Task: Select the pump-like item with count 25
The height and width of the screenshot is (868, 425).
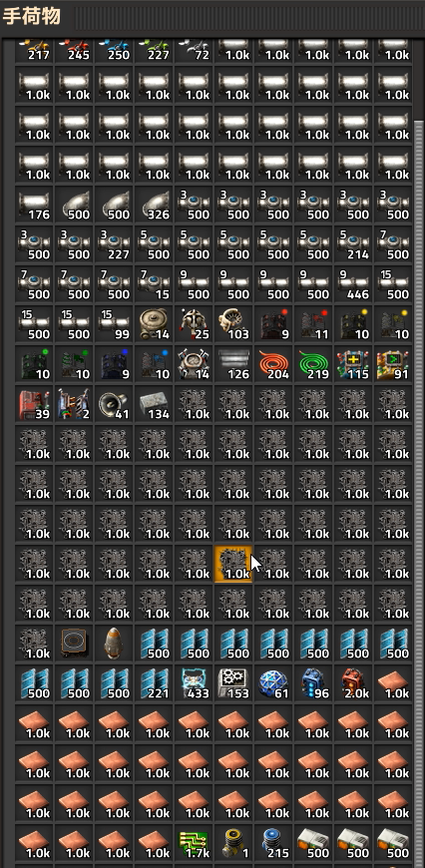Action: tap(194, 324)
